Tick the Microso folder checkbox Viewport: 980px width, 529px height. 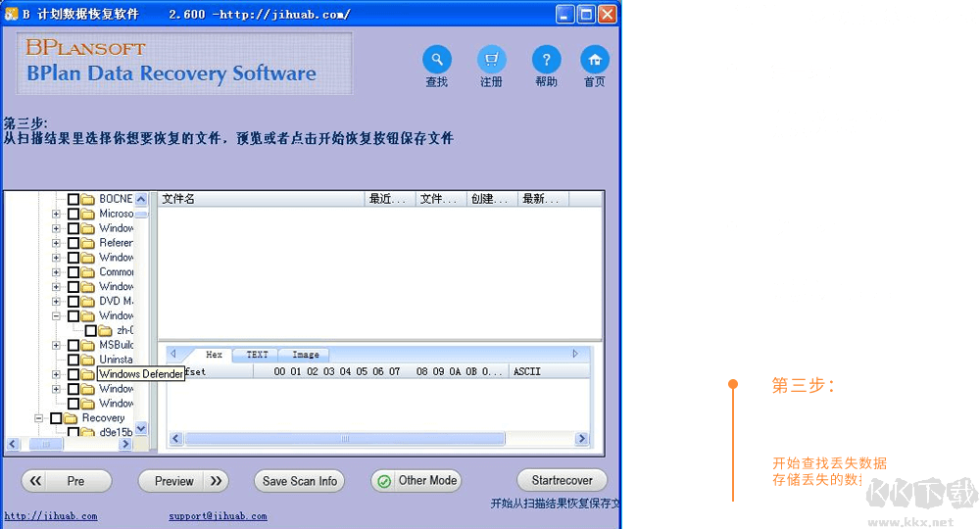coord(73,214)
